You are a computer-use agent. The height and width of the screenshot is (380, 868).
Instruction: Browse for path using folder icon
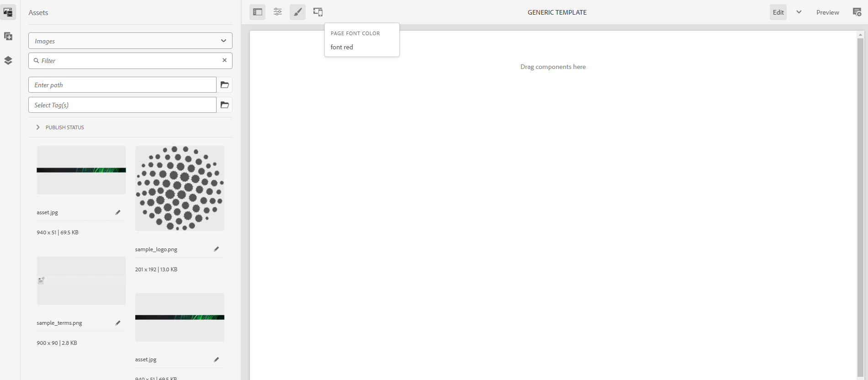(224, 85)
